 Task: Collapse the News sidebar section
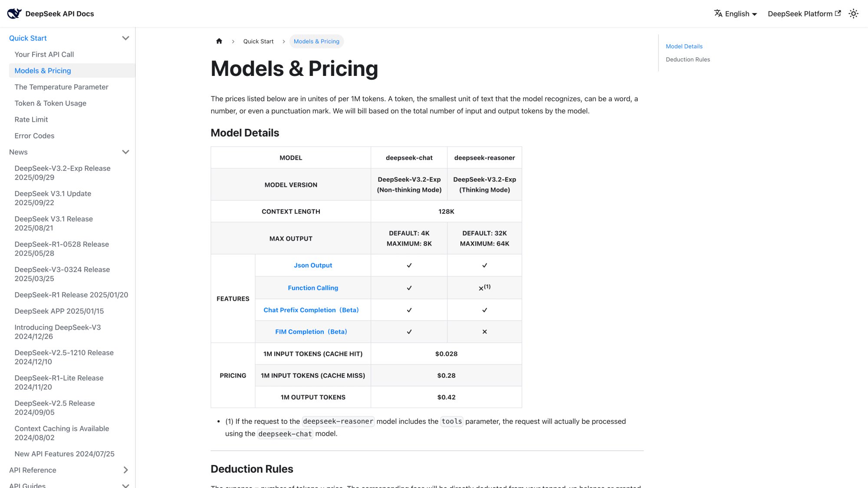125,152
